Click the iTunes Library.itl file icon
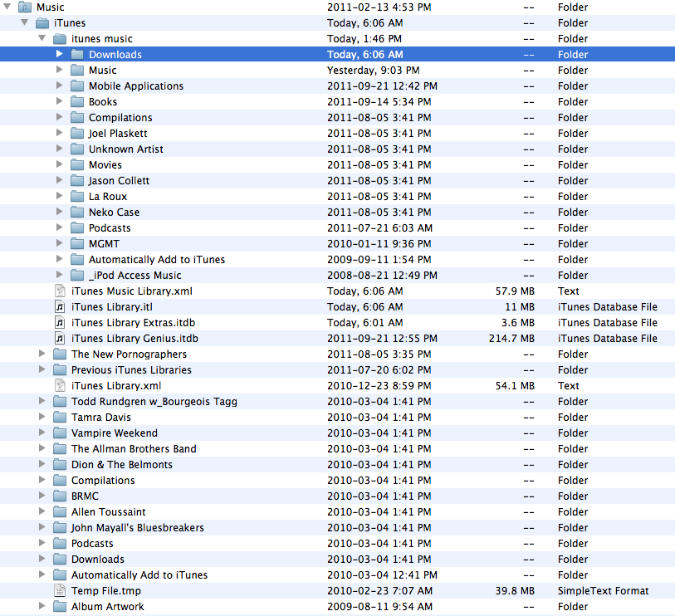The width and height of the screenshot is (675, 616). point(60,307)
